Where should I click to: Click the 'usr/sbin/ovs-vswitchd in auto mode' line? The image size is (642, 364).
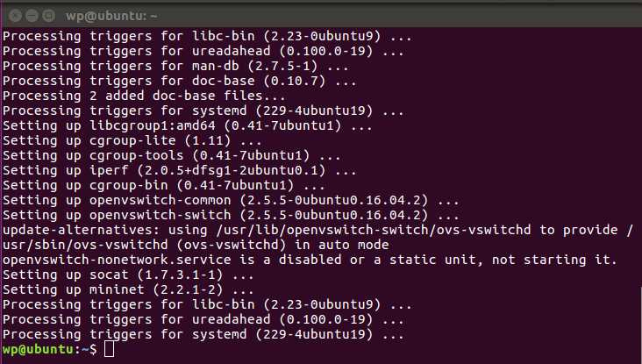(196, 245)
